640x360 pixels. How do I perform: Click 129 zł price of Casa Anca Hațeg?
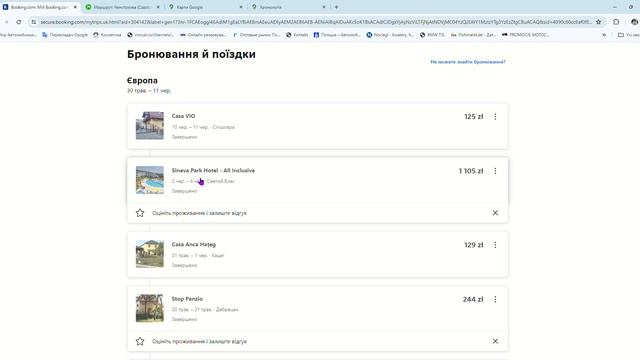pos(473,245)
